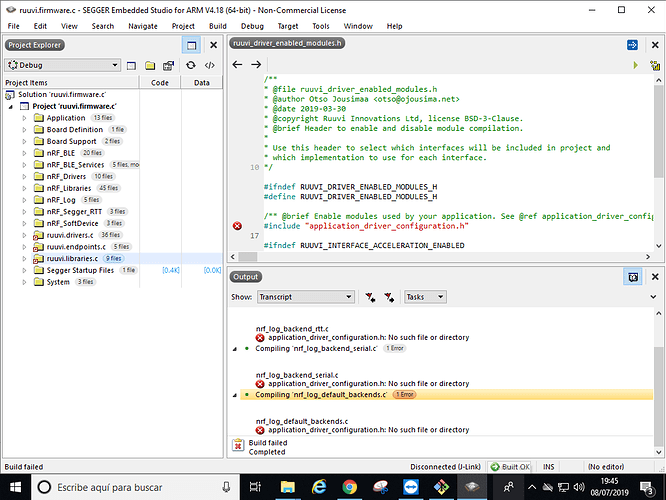Close the Project Explorer panel
Image resolution: width=666 pixels, height=500 pixels.
[x=214, y=45]
